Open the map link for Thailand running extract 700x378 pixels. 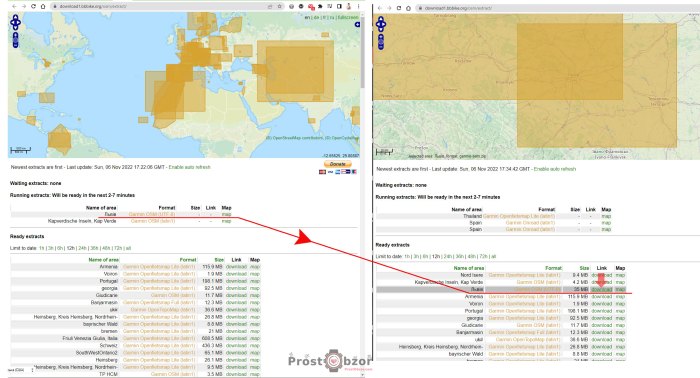click(606, 216)
